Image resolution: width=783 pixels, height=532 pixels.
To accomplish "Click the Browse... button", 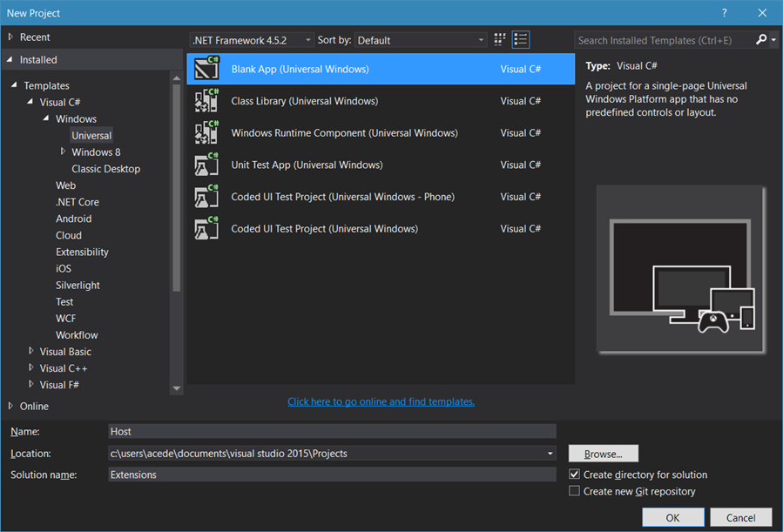I will [x=604, y=454].
